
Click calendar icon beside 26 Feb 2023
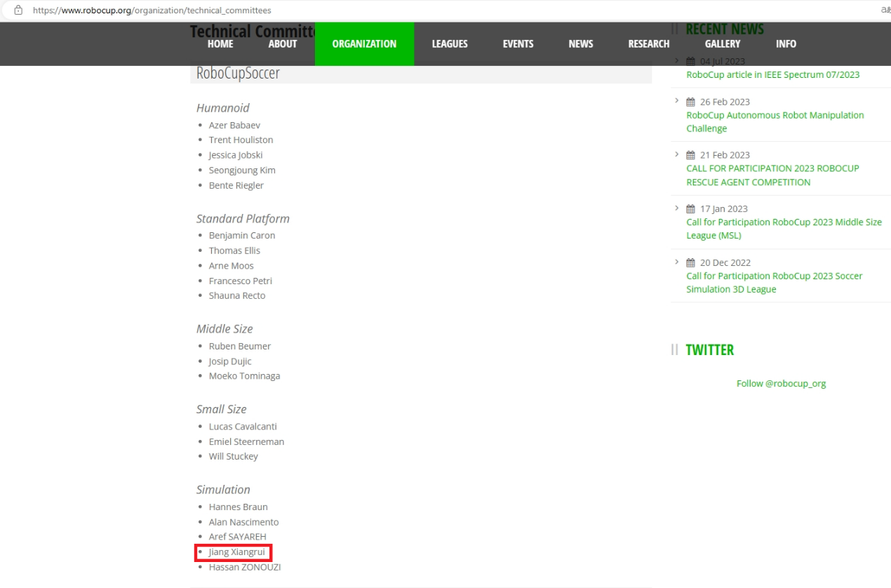click(x=690, y=102)
